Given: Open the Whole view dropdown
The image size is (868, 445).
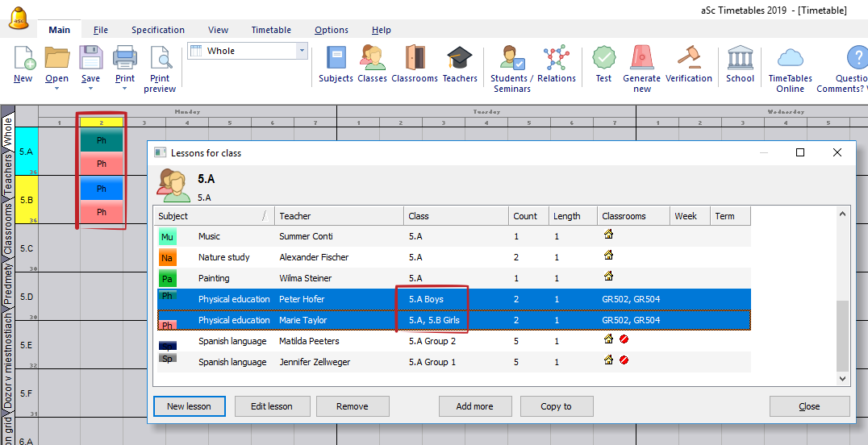Looking at the screenshot, I should [303, 51].
